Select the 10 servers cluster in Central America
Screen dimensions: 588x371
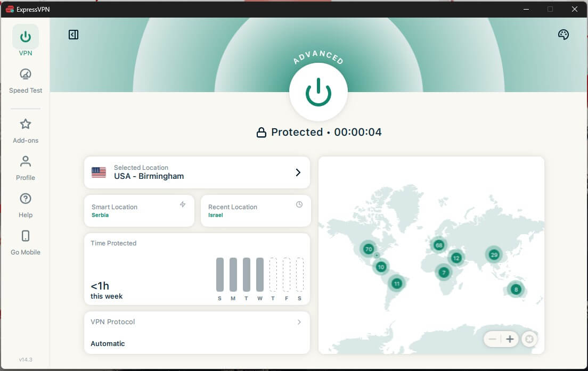pos(381,267)
